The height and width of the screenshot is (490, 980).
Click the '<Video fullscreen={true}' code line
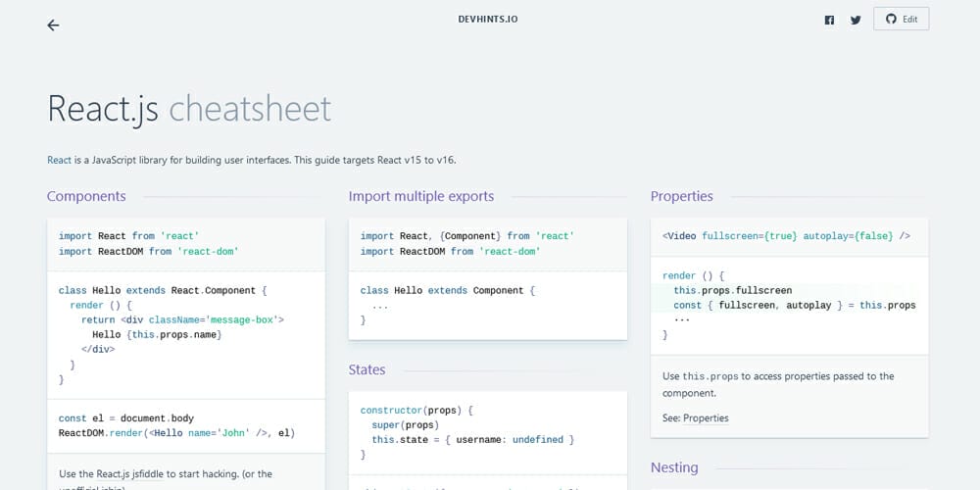pos(786,236)
